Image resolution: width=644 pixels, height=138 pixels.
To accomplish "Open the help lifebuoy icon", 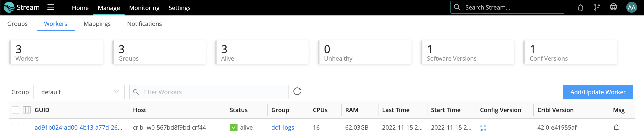I will pos(613,7).
